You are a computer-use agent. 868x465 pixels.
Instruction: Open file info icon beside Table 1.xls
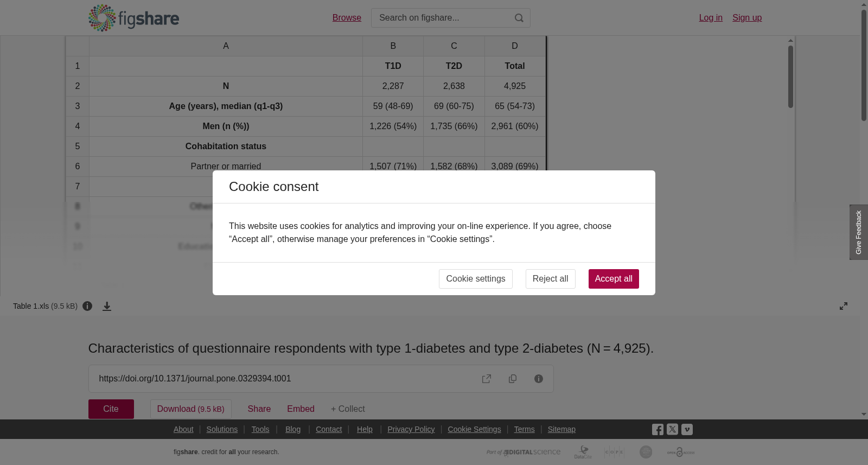point(87,306)
